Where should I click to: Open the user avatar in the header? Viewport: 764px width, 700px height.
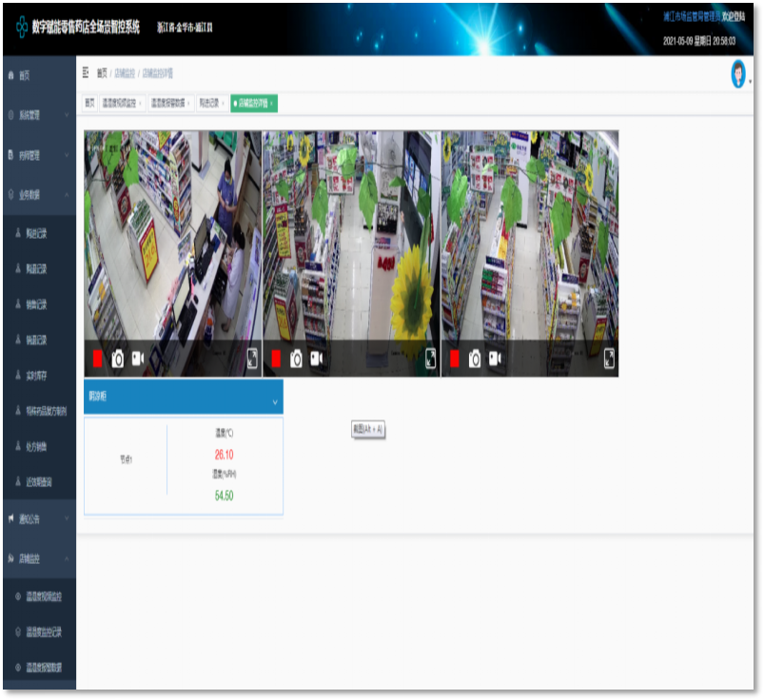738,74
